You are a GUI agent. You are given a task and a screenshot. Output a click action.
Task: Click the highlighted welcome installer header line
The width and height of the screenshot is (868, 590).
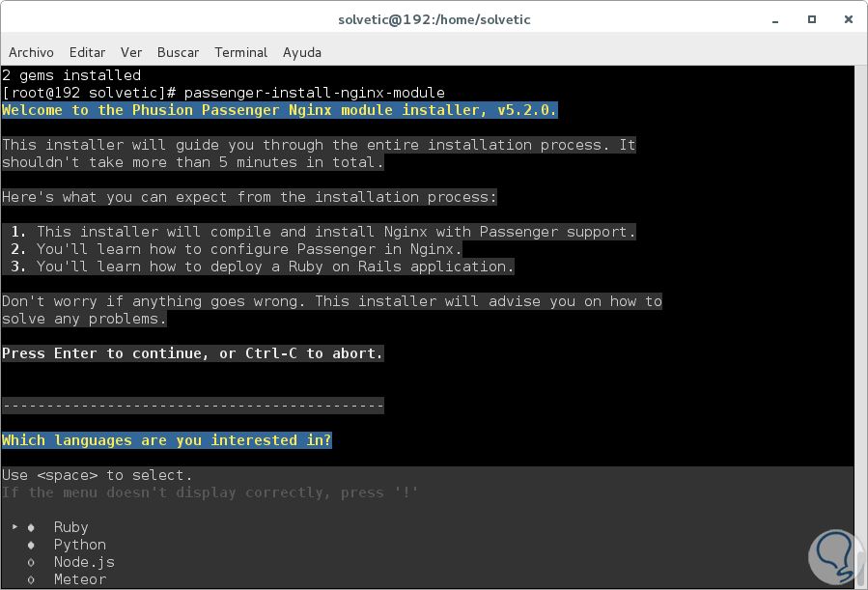pyautogui.click(x=278, y=109)
